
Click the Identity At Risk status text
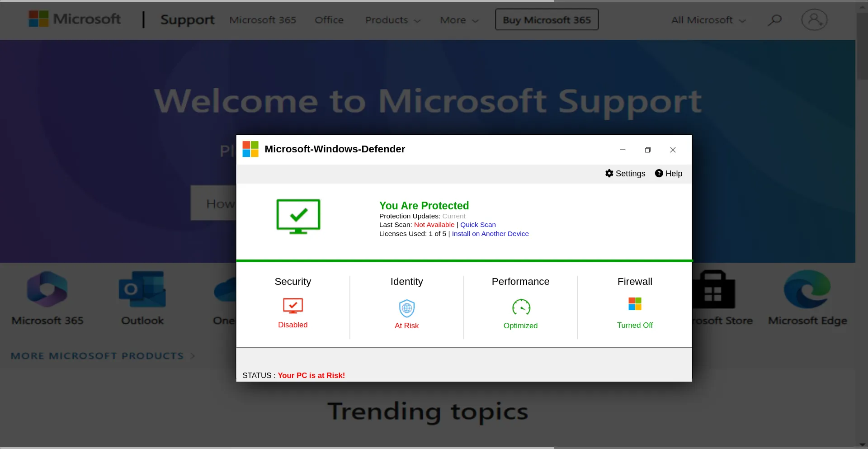(407, 326)
